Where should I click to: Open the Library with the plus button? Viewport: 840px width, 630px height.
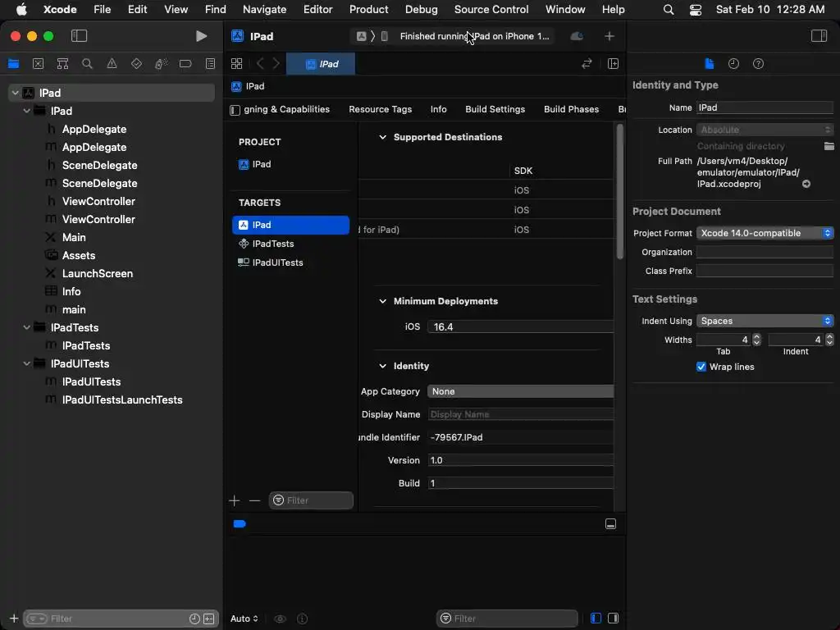click(609, 36)
